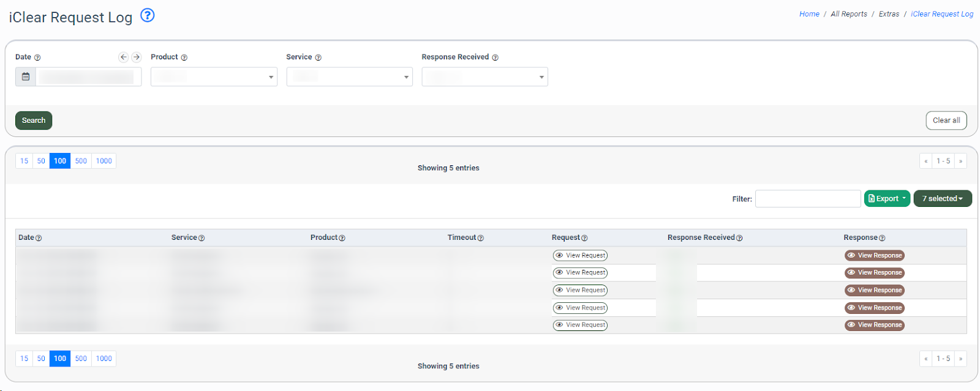The width and height of the screenshot is (980, 391).
Task: Open the help icon beside iClear Request Log title
Action: 147,15
